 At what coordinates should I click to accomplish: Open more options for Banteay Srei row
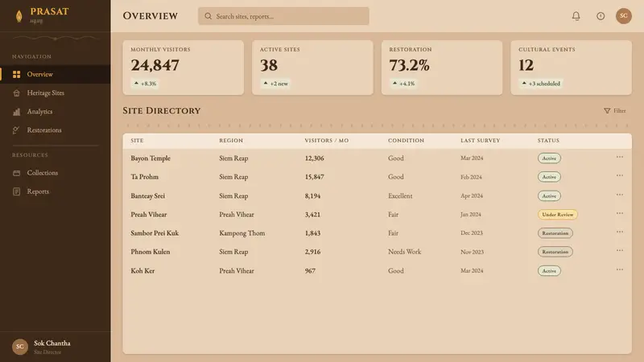(x=619, y=195)
